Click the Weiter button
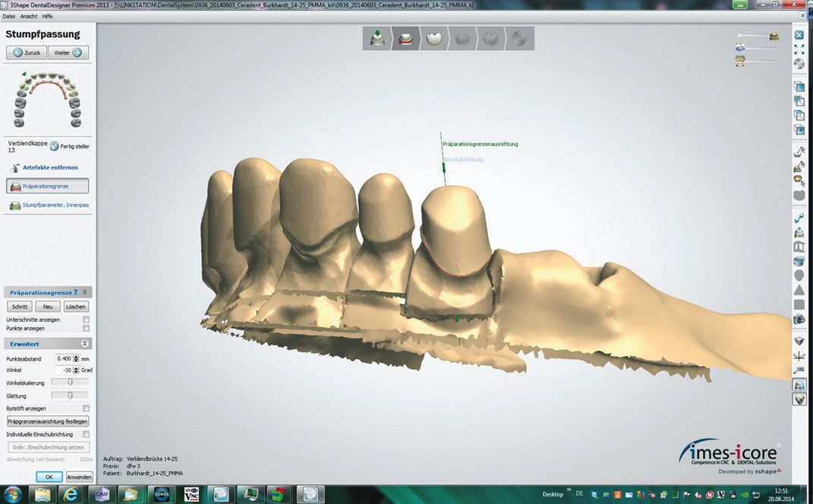This screenshot has width=813, height=504. (x=68, y=52)
